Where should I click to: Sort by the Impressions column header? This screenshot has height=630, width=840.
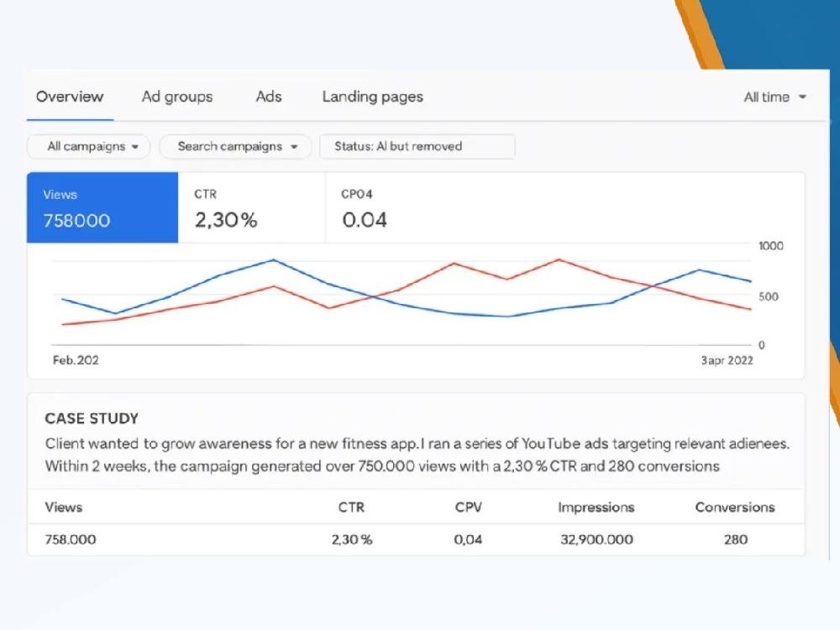596,507
